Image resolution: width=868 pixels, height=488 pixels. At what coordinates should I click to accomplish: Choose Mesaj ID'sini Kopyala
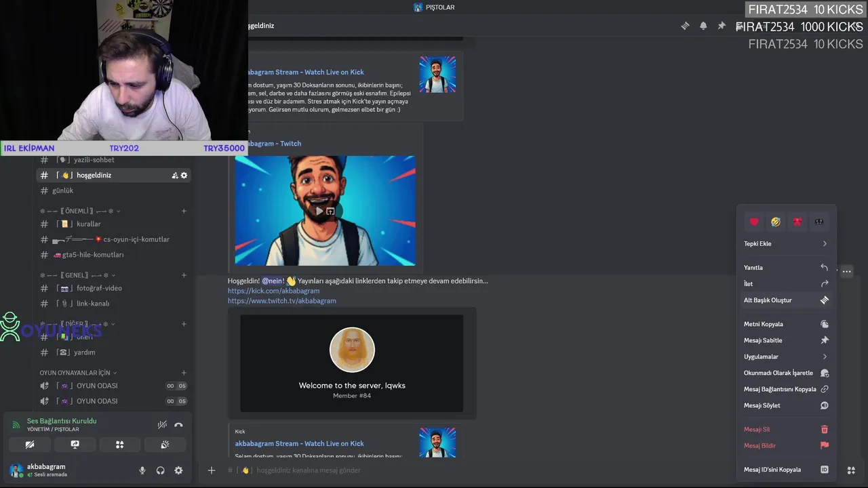tap(786, 469)
